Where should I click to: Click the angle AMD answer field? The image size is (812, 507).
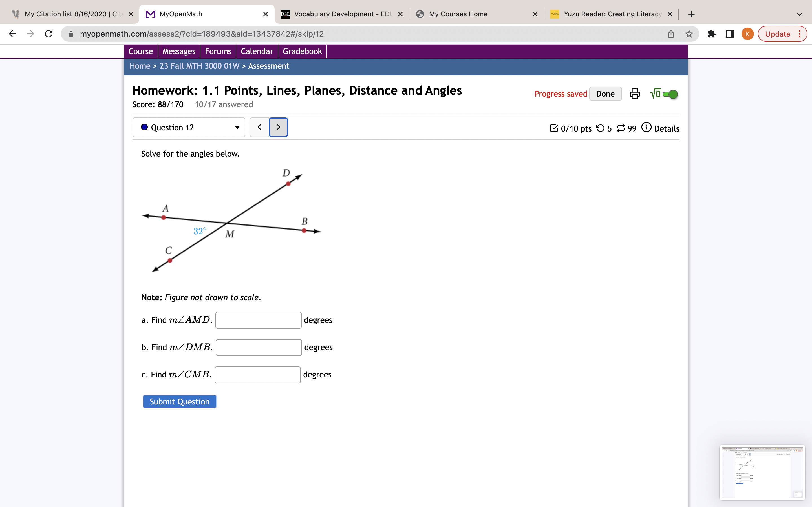[258, 320]
